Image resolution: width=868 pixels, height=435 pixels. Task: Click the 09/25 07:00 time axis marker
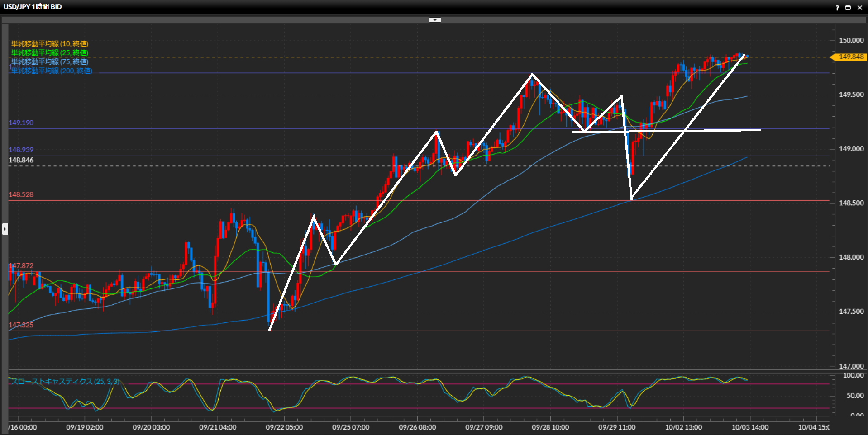click(x=351, y=427)
